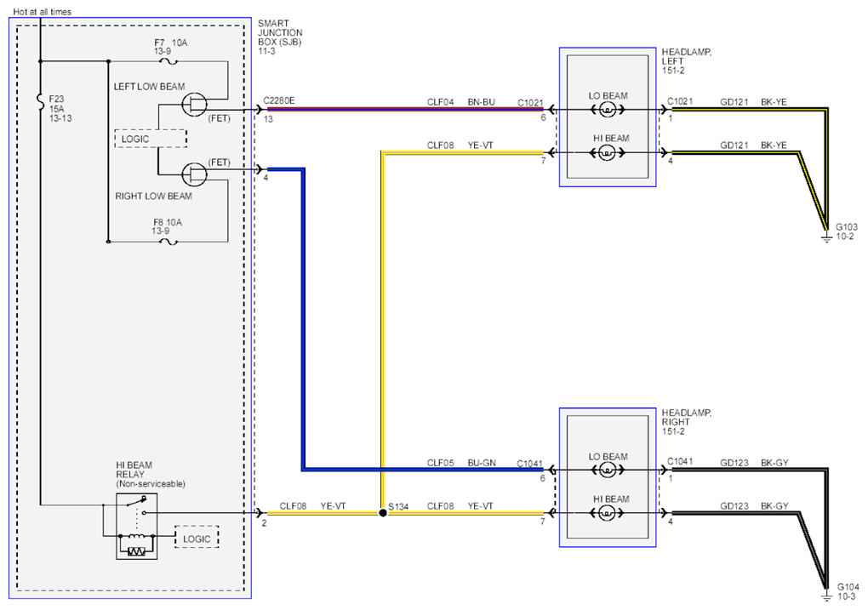Click the "HEADLAMP, RIGHT" label
The image size is (868, 610).
(x=687, y=418)
